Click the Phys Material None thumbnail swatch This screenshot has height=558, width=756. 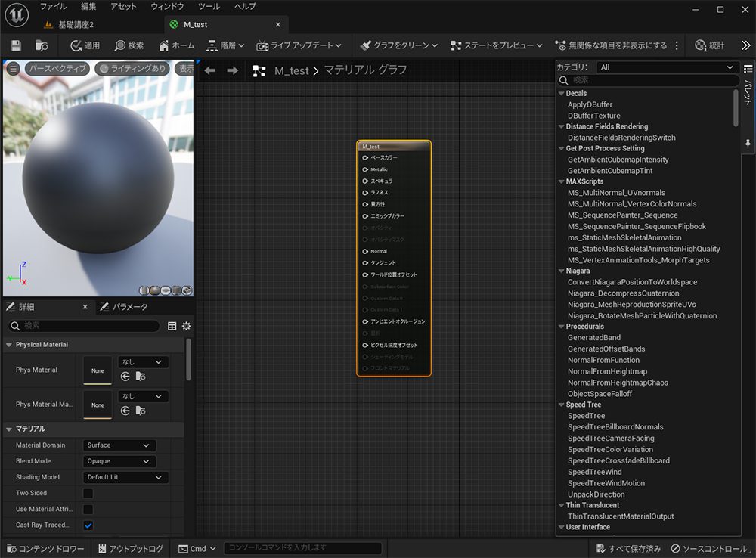98,370
